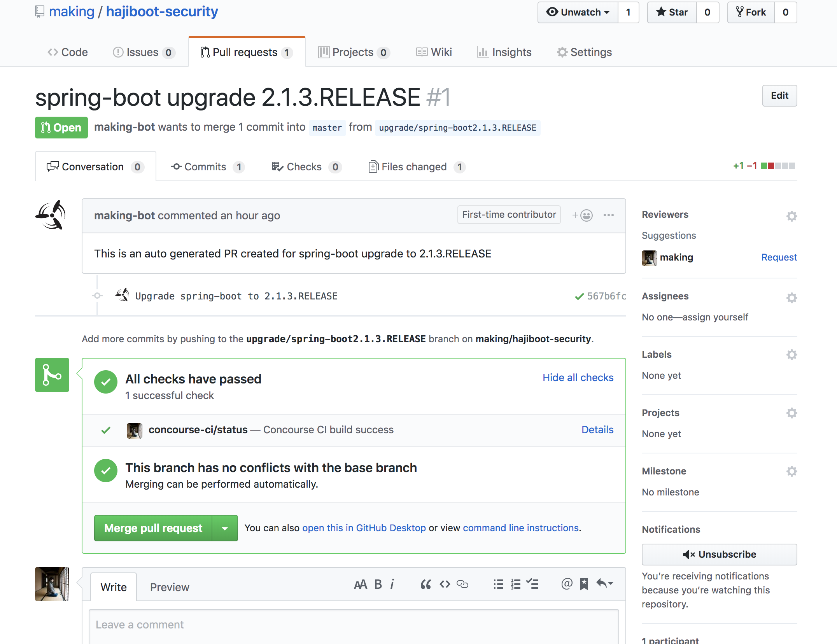The image size is (837, 644).
Task: Click Unsubscribe from notifications button
Action: [x=719, y=554]
